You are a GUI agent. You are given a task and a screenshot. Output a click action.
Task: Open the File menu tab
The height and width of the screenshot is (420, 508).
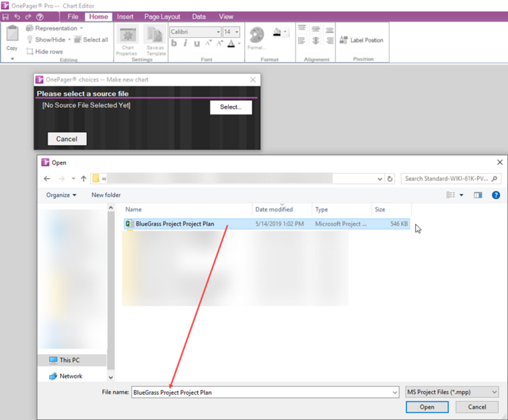[73, 17]
